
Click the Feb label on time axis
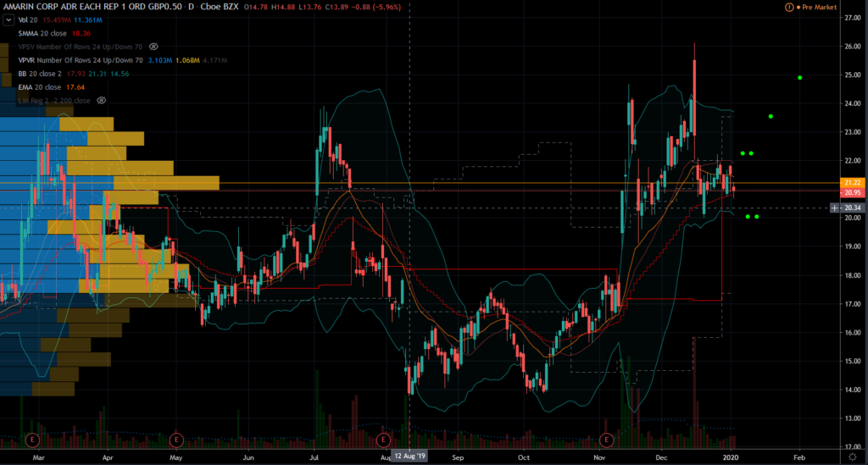[798, 458]
